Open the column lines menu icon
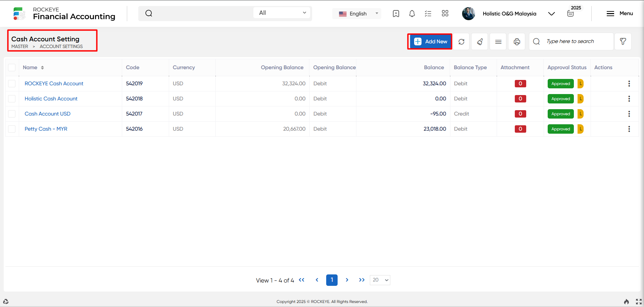 498,42
